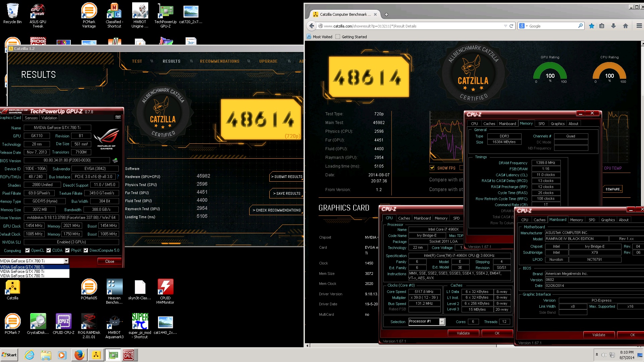Open Internet Explorer from taskbar
Screen dimensions: 644x362
pyautogui.click(x=30, y=355)
